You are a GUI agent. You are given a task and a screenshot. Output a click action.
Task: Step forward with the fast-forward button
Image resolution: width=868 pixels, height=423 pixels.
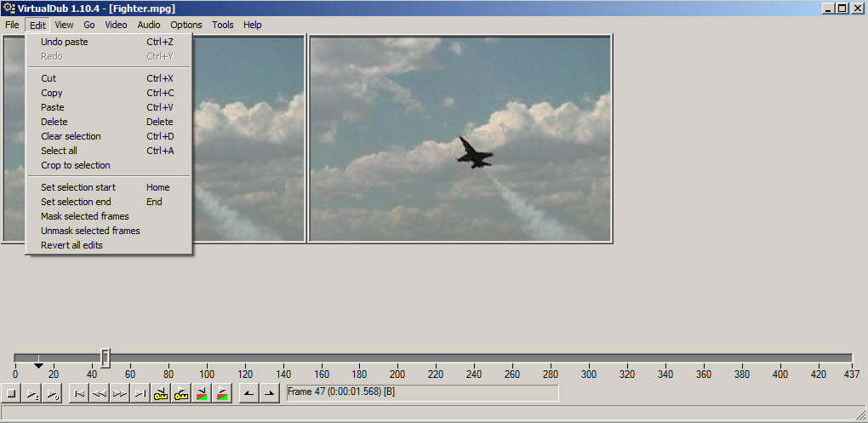pyautogui.click(x=120, y=394)
